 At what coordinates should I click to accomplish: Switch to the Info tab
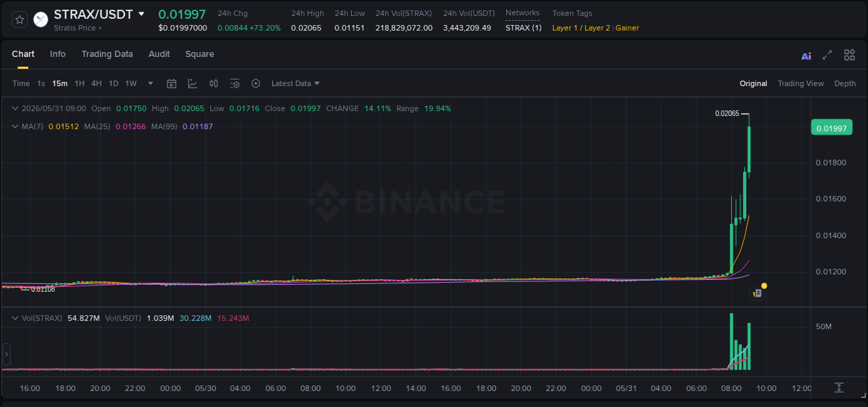tap(58, 54)
